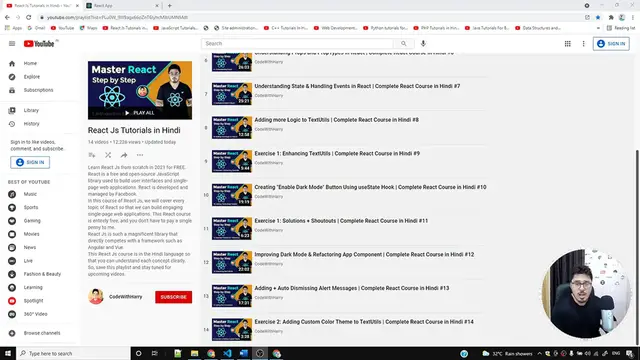Open the Maps bookmark
640x360 pixels.
click(89, 28)
